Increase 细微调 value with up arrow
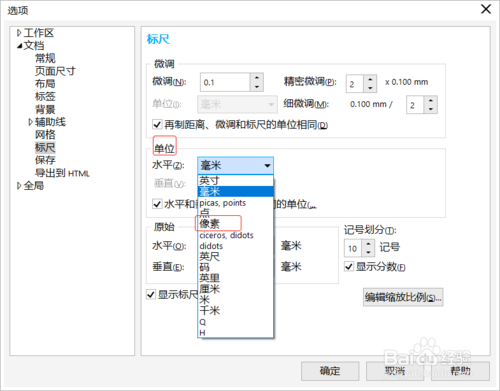 tap(431, 101)
